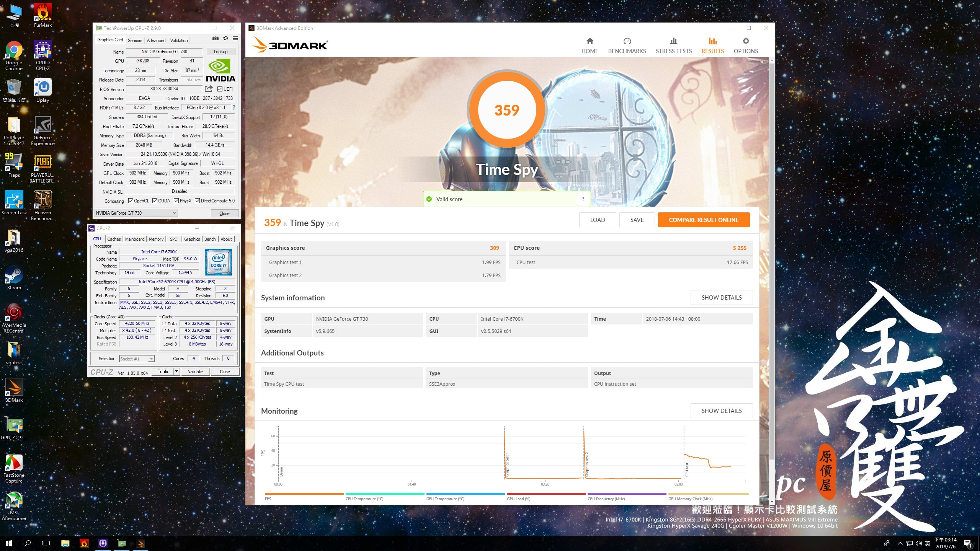980x551 pixels.
Task: Open GPU selection dropdown in GPU-Z
Action: click(x=136, y=213)
